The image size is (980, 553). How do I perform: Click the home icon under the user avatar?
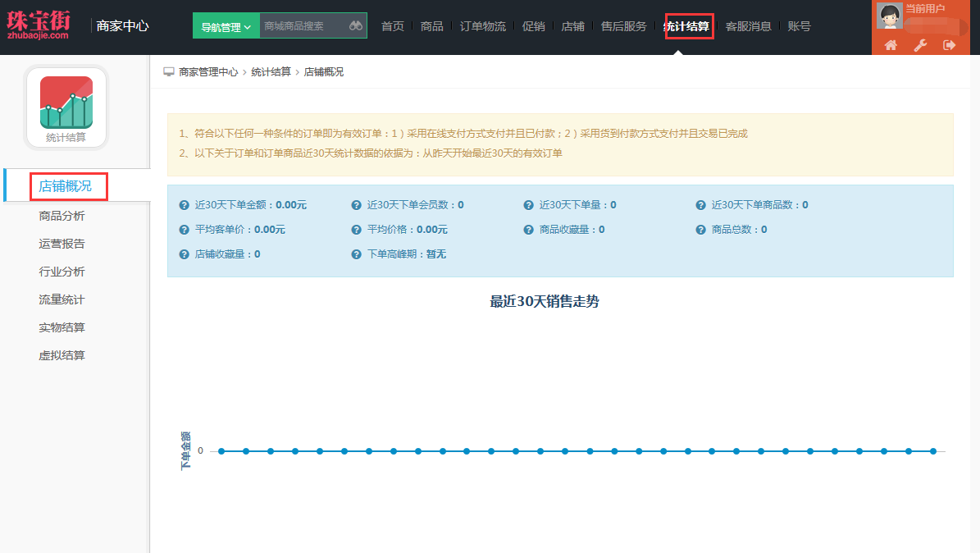891,45
